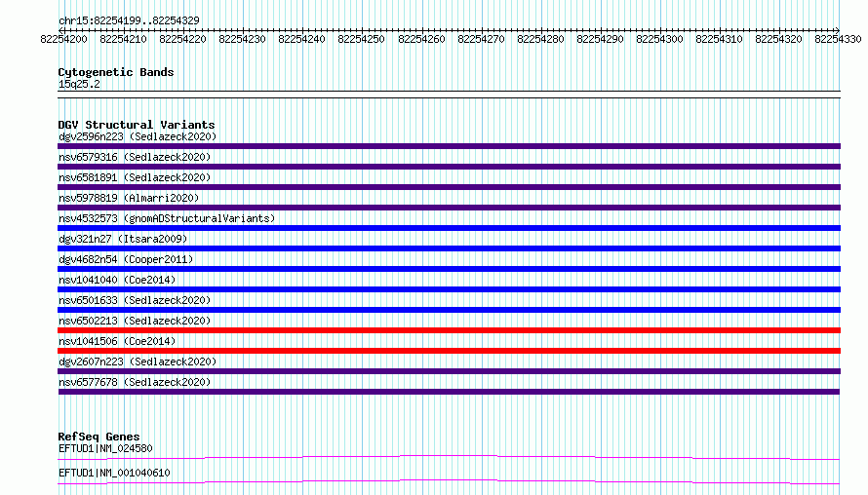868x495 pixels.
Task: Click the purple bar below dgv2607n223
Action: coord(449,371)
